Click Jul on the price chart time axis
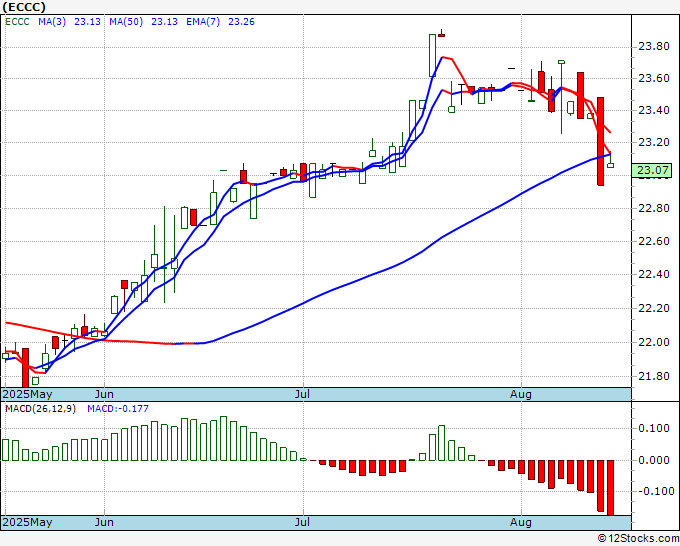Image resolution: width=680 pixels, height=546 pixels. pos(302,394)
